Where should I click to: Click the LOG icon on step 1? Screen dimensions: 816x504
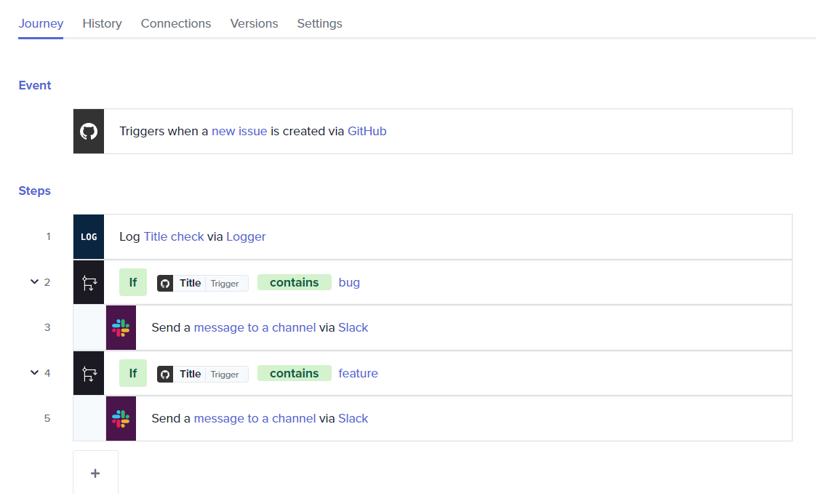click(x=89, y=237)
